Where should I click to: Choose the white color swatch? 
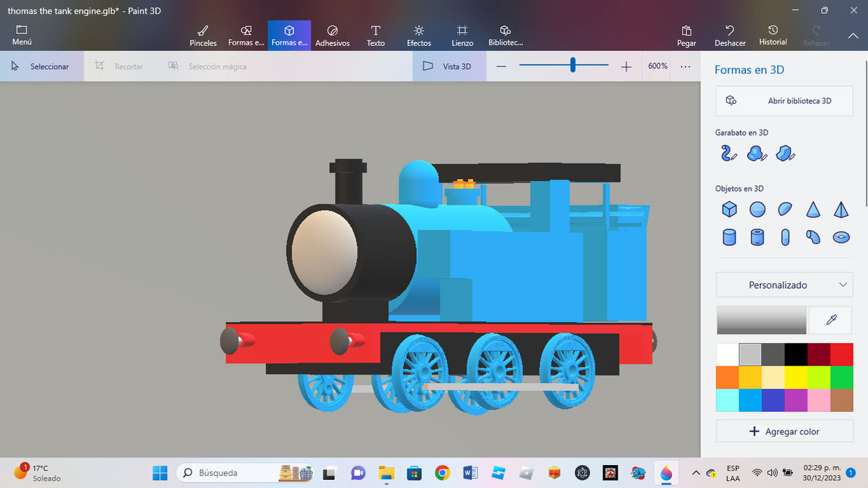click(728, 354)
